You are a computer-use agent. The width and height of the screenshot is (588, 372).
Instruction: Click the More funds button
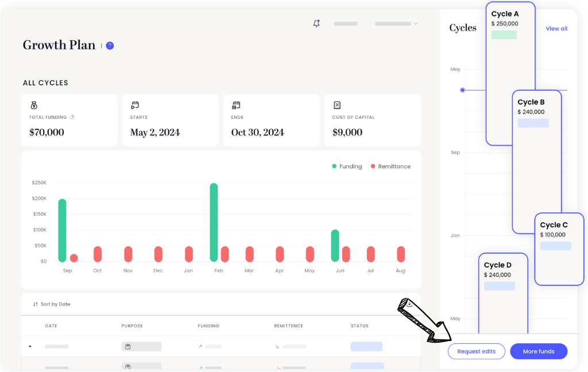coord(538,351)
